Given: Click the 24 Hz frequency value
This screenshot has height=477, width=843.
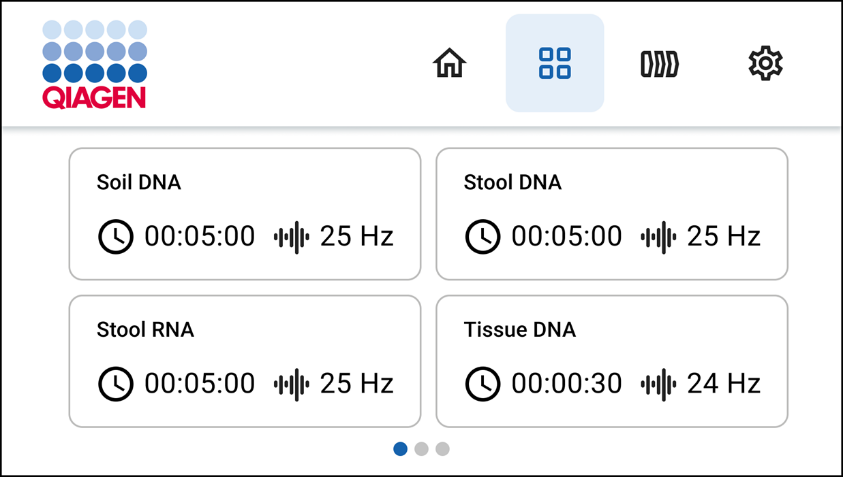Looking at the screenshot, I should 723,383.
